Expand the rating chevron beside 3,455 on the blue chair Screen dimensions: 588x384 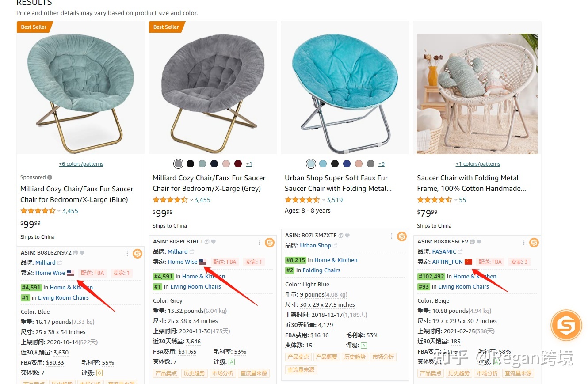pos(59,211)
